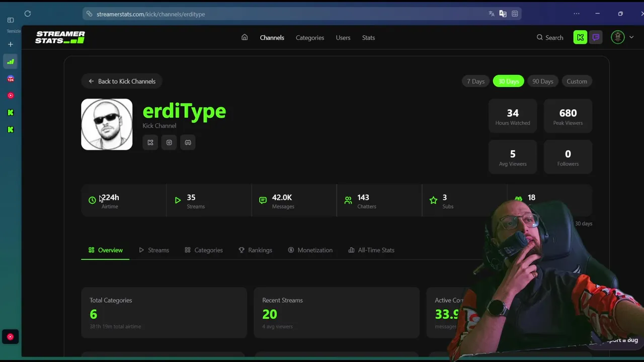Go to the Users nav item
Screen dimensions: 644x362
click(x=343, y=38)
